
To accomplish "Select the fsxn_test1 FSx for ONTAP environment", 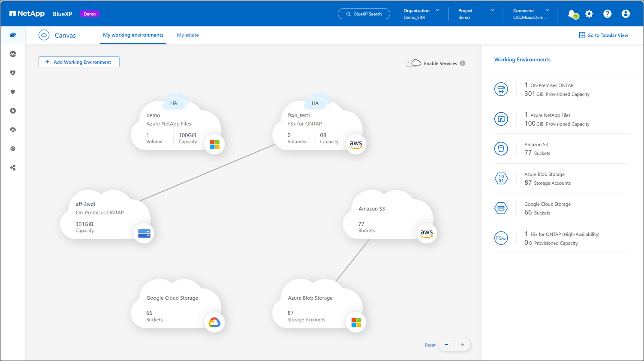I will pos(317,126).
